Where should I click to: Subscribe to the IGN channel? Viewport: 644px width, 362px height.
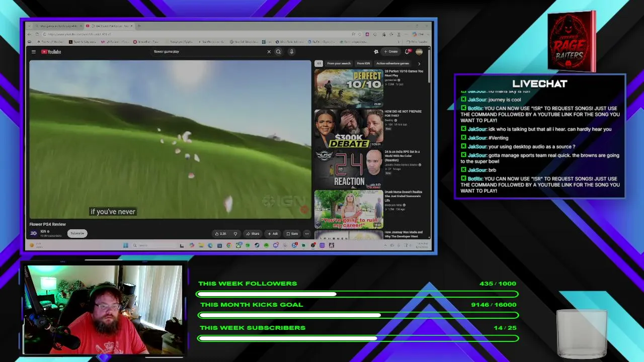tap(77, 233)
